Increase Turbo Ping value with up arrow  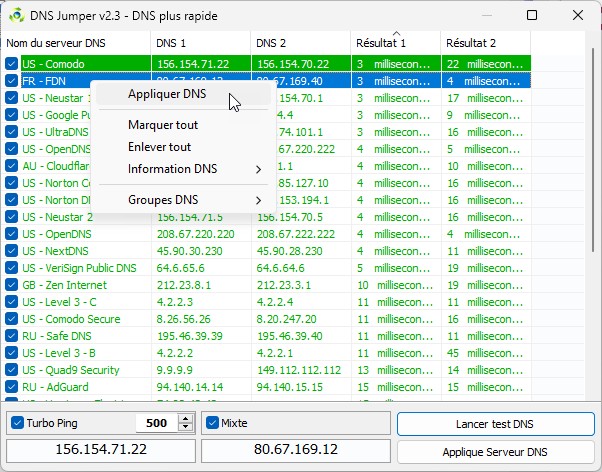(184, 419)
